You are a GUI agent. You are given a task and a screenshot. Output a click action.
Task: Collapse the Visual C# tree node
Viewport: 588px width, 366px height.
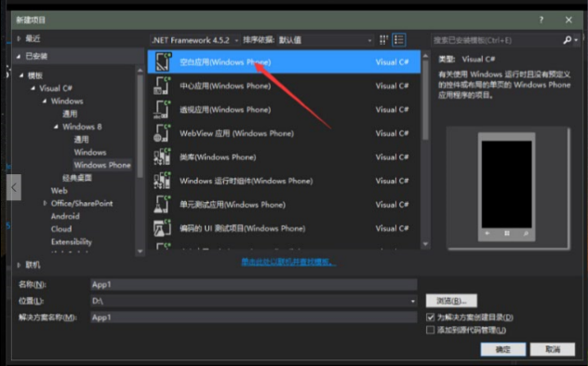pyautogui.click(x=33, y=88)
